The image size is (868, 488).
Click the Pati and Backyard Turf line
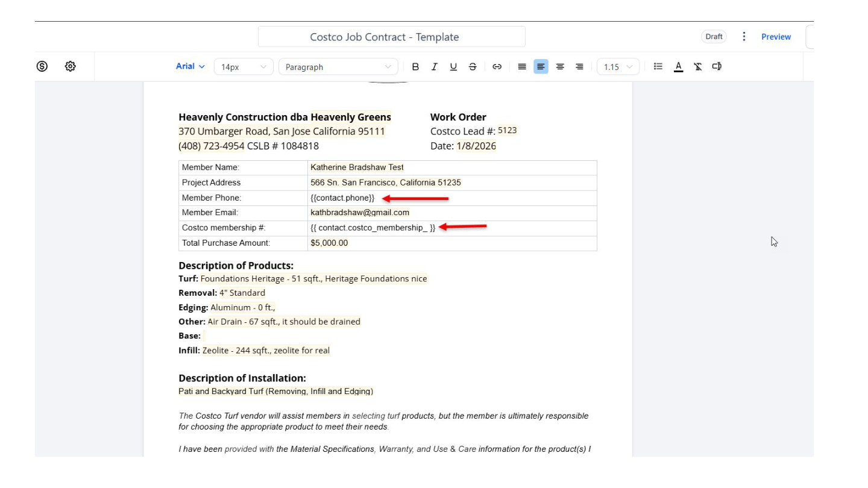click(x=276, y=392)
